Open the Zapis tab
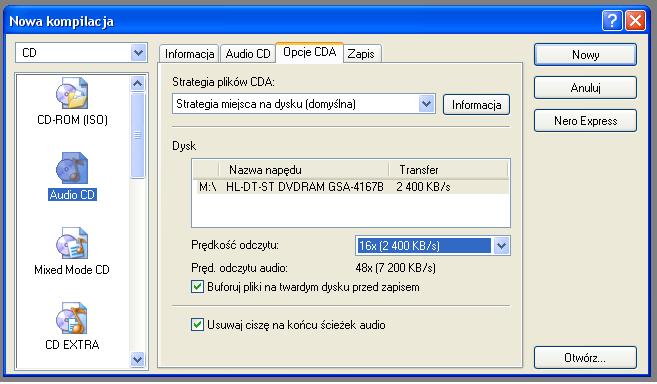Image resolution: width=657 pixels, height=384 pixels. click(361, 54)
